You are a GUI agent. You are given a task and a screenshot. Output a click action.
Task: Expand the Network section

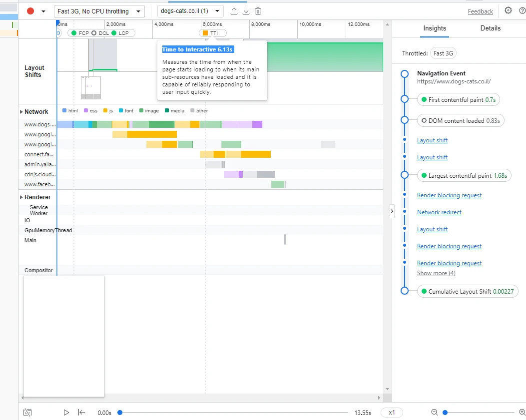tap(21, 112)
